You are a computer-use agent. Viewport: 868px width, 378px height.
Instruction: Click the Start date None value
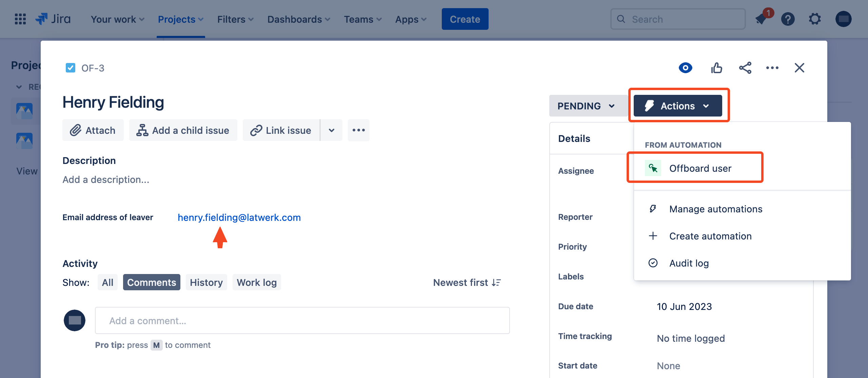668,366
